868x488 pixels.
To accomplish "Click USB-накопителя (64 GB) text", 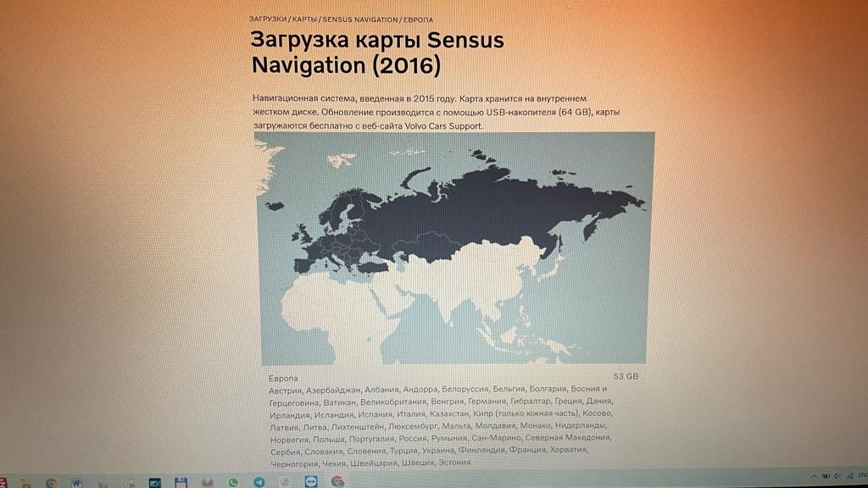I will click(x=540, y=112).
